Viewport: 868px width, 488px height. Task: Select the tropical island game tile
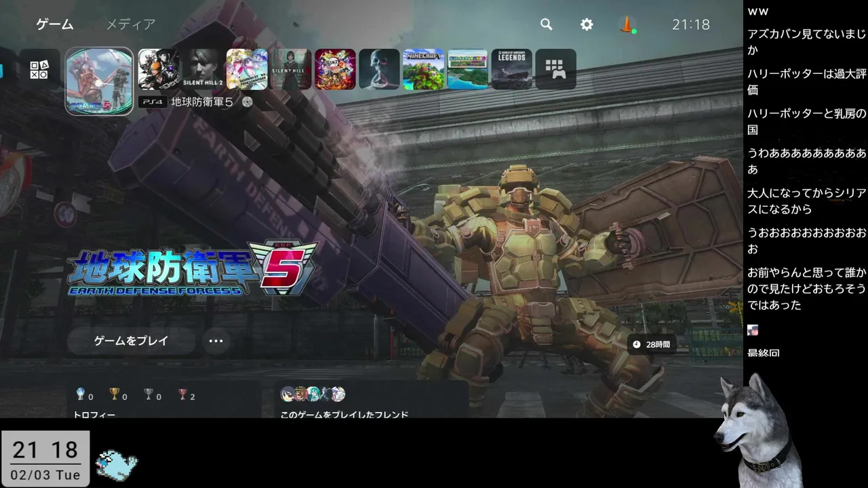467,69
